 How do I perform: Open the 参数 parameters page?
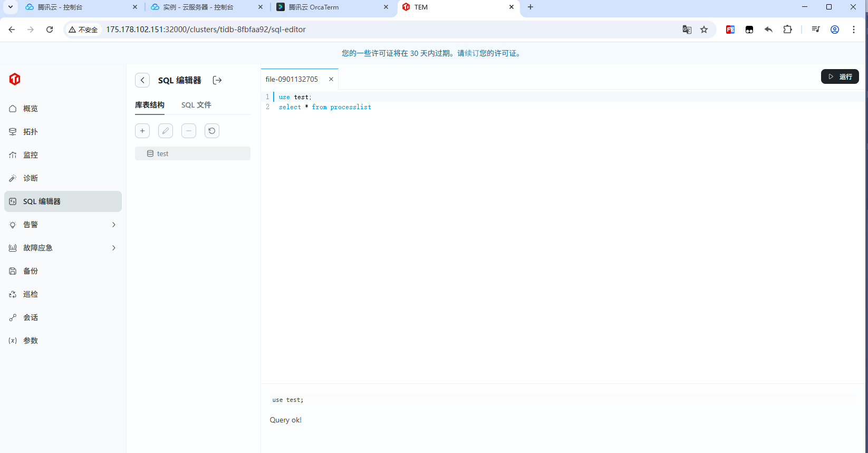tap(63, 341)
